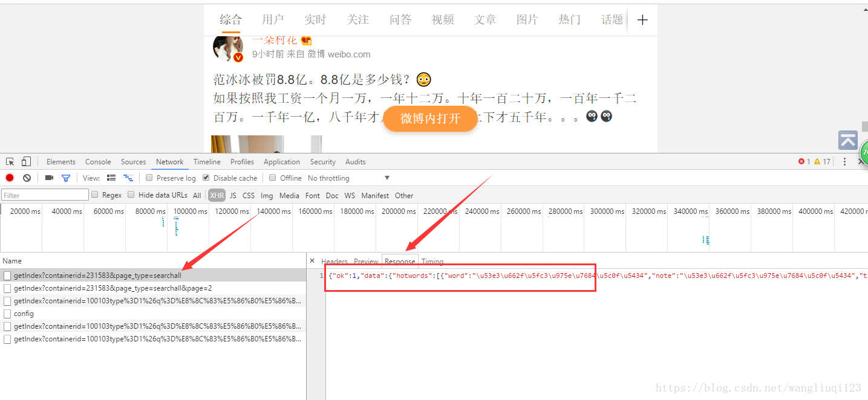
Task: Select the inspect element picker icon
Action: tap(10, 161)
